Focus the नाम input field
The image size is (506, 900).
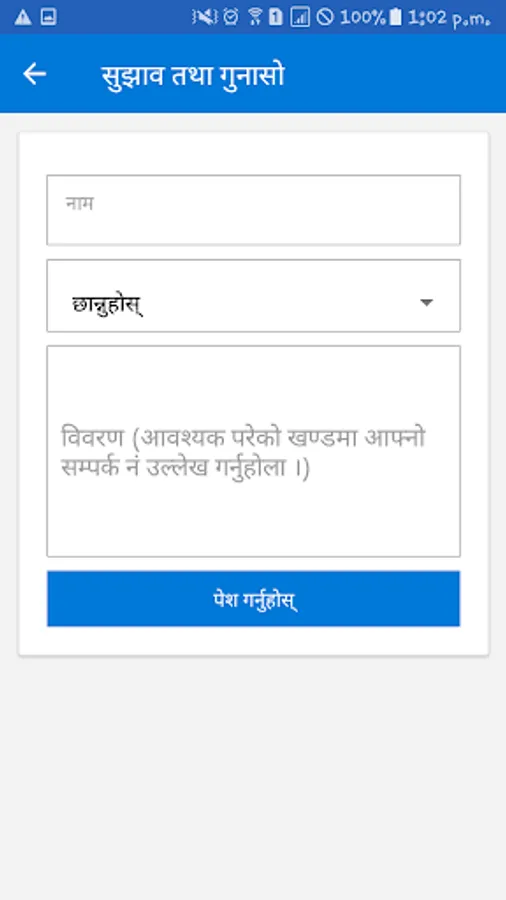253,210
